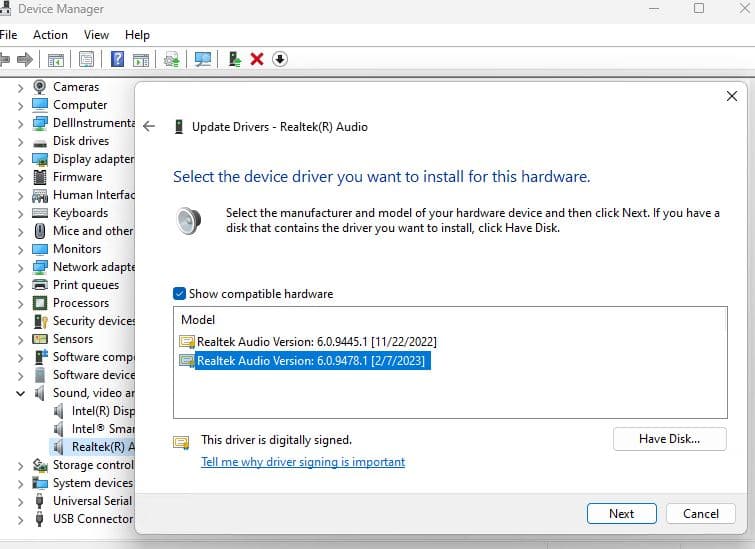The image size is (755, 549).
Task: Expand the Storage controllers node
Action: [21, 465]
